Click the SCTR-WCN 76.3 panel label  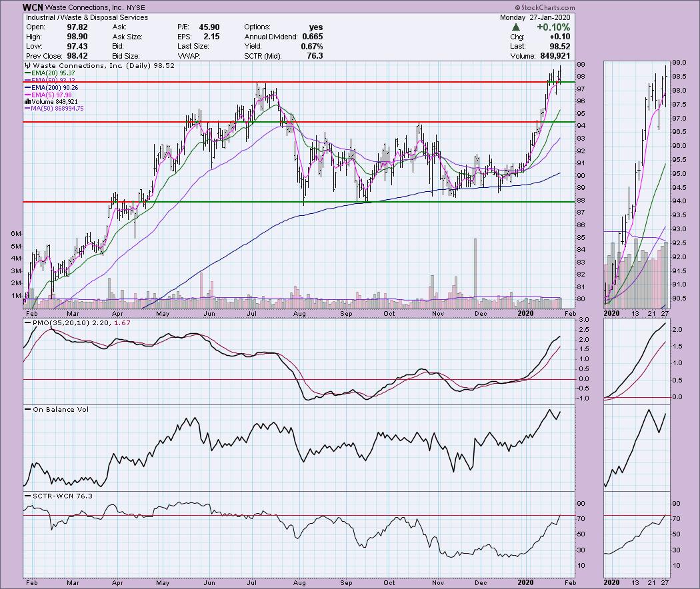click(x=63, y=496)
